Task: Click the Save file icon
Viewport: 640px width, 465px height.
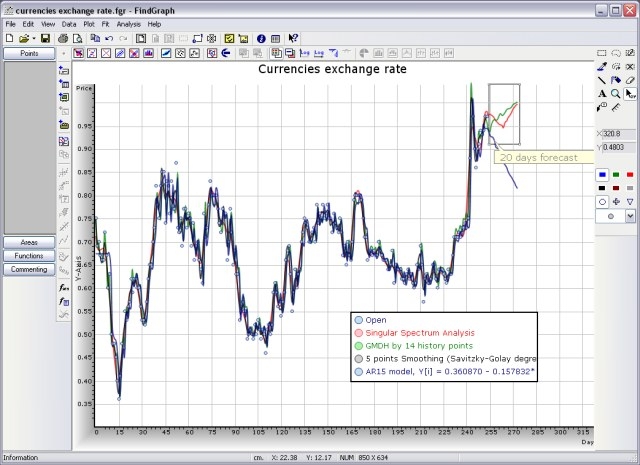Action: (45, 38)
